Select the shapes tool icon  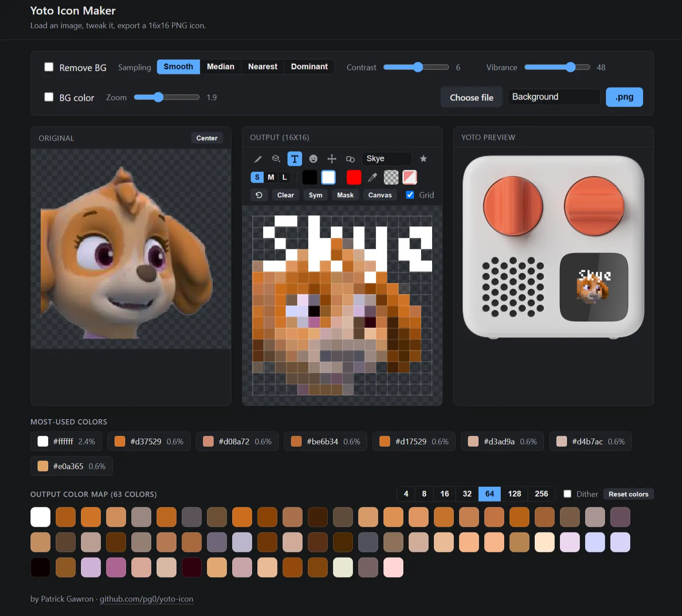[x=350, y=159]
